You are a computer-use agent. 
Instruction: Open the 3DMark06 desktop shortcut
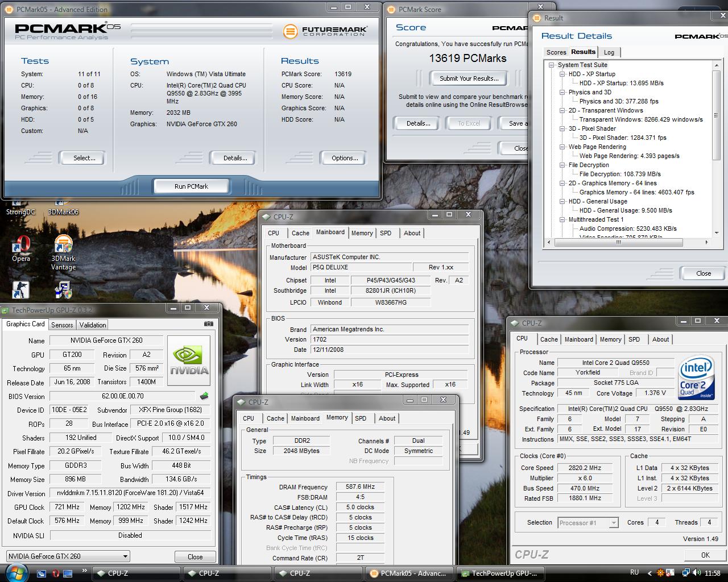pyautogui.click(x=63, y=208)
